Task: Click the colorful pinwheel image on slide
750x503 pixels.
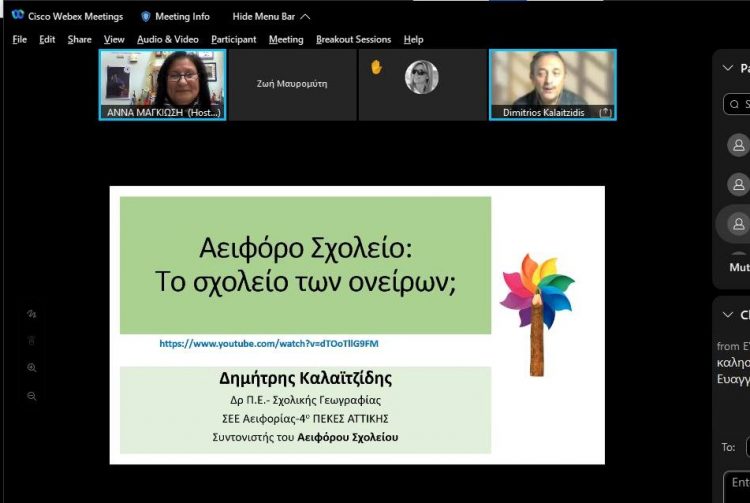Action: (537, 315)
